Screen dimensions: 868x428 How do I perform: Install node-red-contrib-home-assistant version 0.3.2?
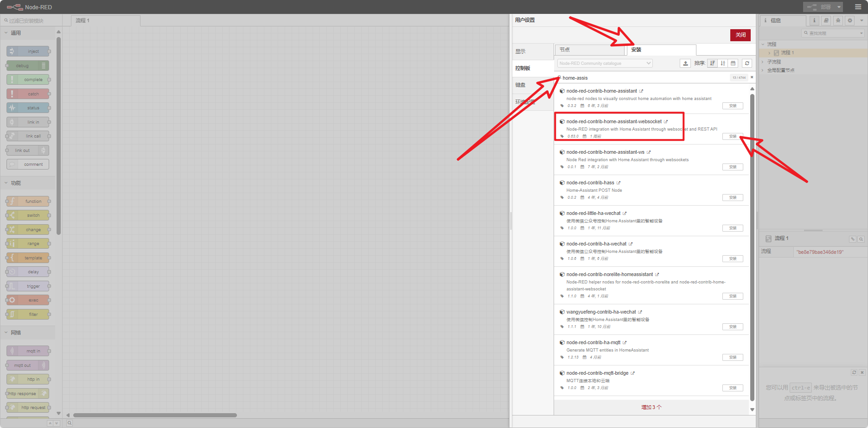733,106
